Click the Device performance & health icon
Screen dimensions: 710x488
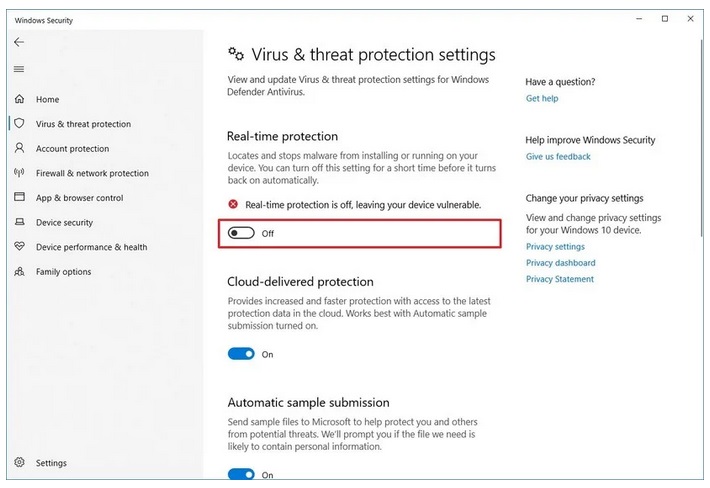tap(19, 247)
